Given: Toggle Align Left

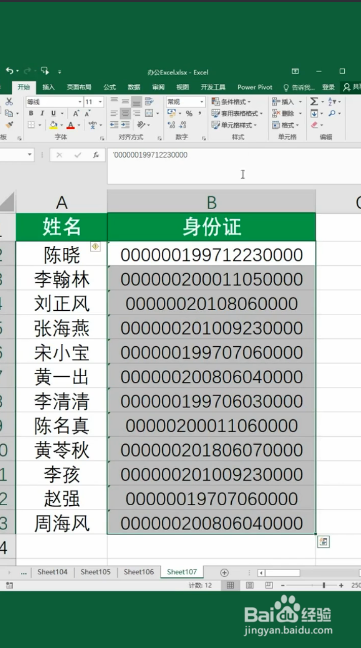Looking at the screenshot, I should point(114,113).
